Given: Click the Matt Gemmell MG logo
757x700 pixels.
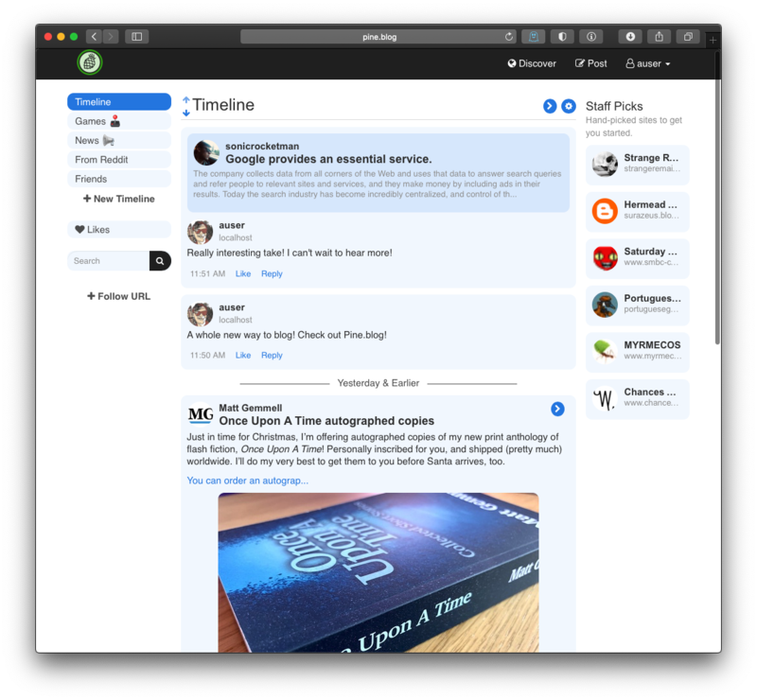Looking at the screenshot, I should coord(201,414).
